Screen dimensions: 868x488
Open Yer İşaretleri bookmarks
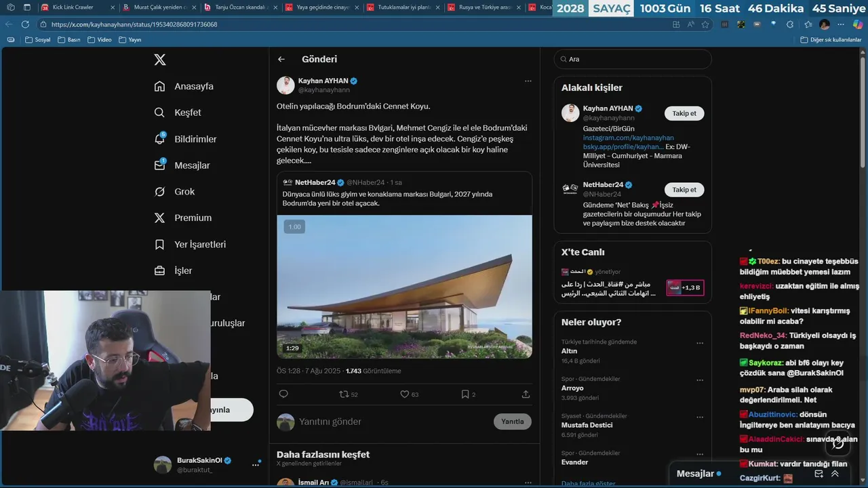[x=190, y=244]
